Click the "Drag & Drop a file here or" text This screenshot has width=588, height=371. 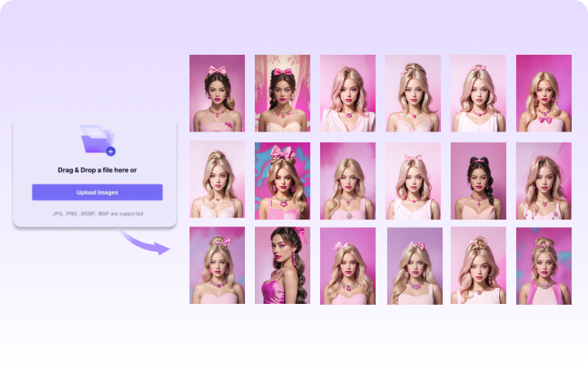click(97, 170)
